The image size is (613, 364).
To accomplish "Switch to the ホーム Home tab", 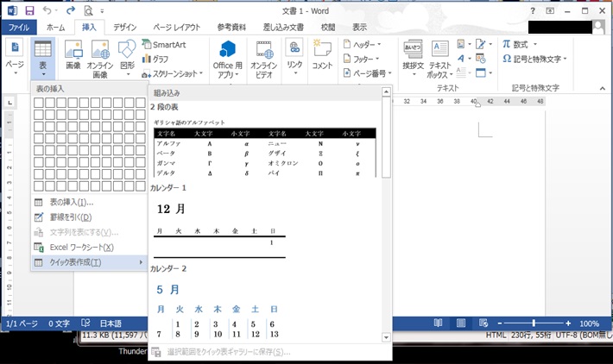I will point(55,28).
